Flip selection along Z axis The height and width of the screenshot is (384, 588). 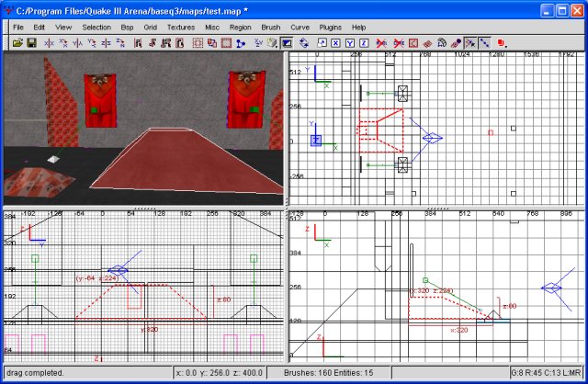(107, 43)
